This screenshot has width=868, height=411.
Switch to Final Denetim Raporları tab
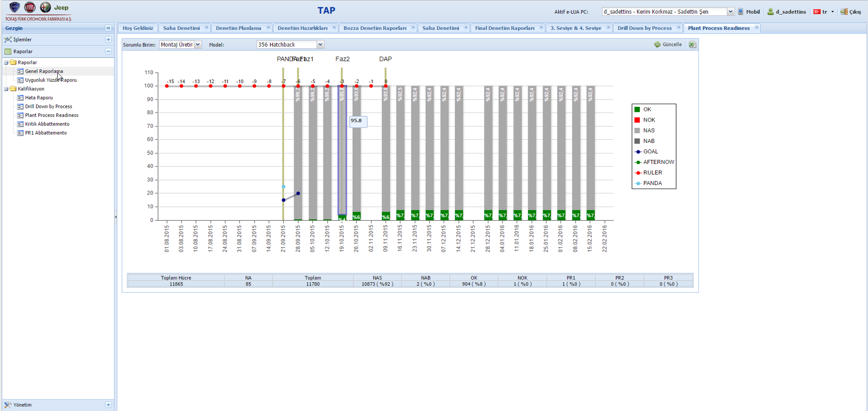pyautogui.click(x=504, y=28)
